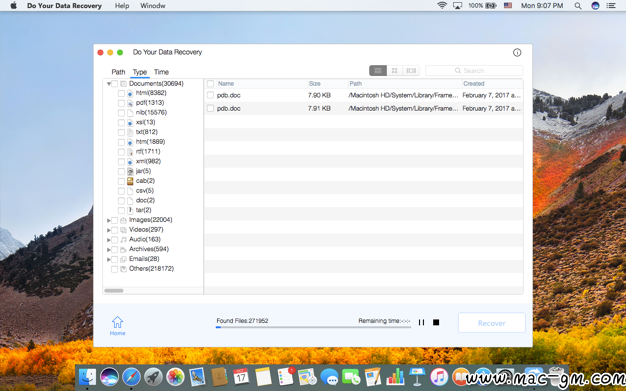Click the cab file type icon
Viewport: 626px width, 391px height.
130,181
